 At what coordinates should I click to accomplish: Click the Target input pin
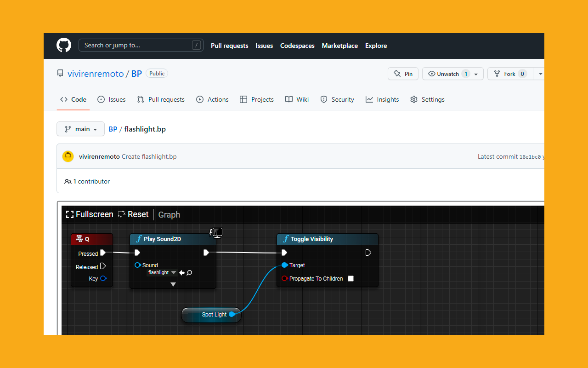[285, 265]
